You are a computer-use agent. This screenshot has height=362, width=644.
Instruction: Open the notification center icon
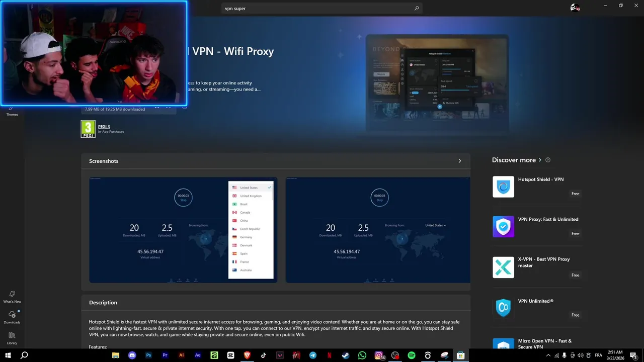[x=633, y=355]
